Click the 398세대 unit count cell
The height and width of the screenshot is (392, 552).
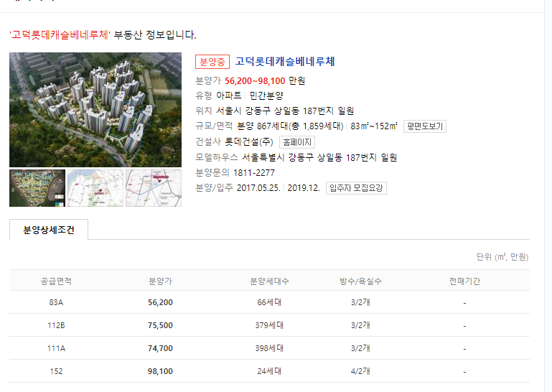269,348
